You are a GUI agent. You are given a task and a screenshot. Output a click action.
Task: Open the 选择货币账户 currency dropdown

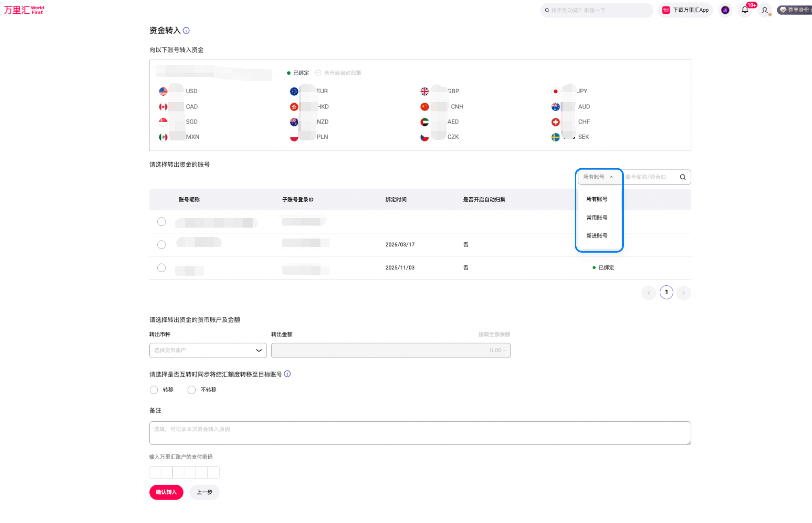208,350
